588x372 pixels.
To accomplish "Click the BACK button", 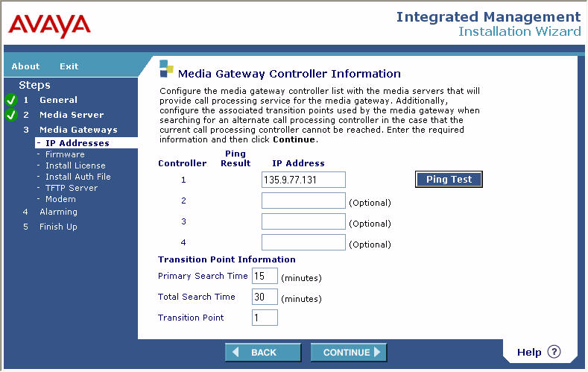I will 263,353.
